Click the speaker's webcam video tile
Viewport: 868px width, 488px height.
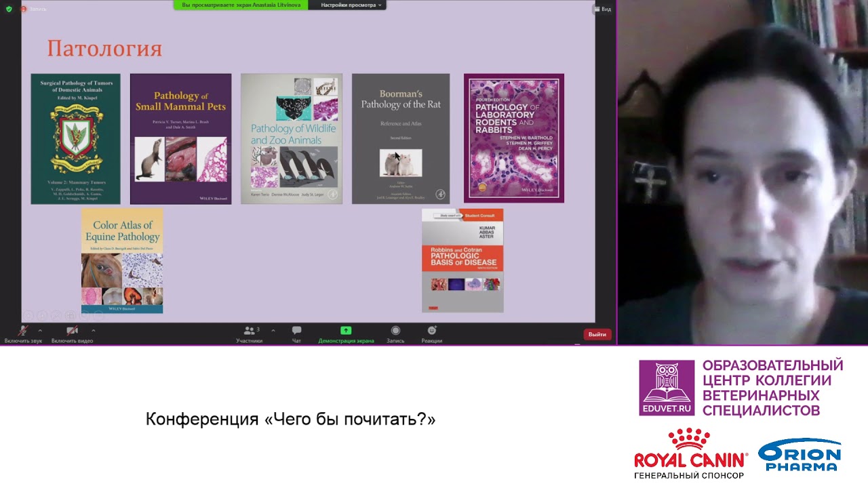coord(743,172)
